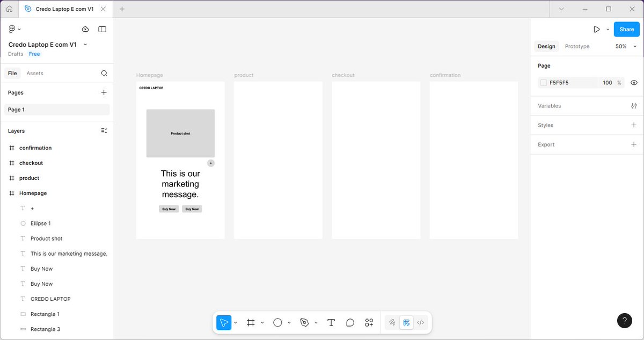Open Pen tool options dropdown

point(316,323)
